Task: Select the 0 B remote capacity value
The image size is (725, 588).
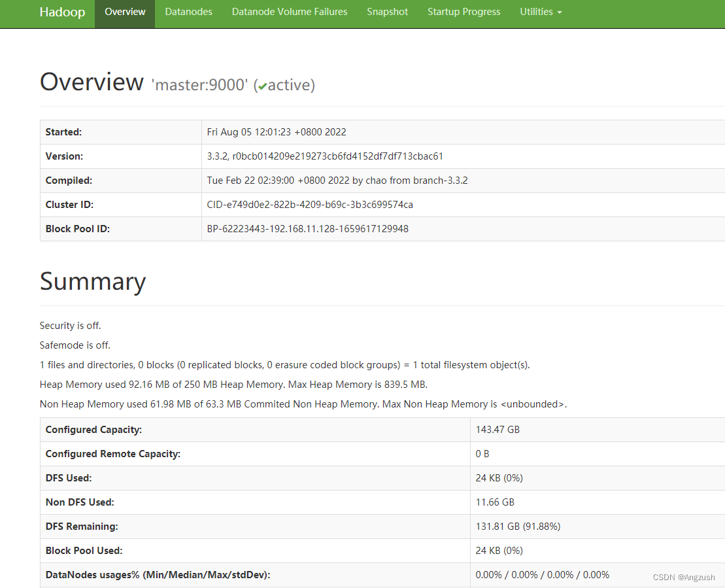Action: (482, 454)
